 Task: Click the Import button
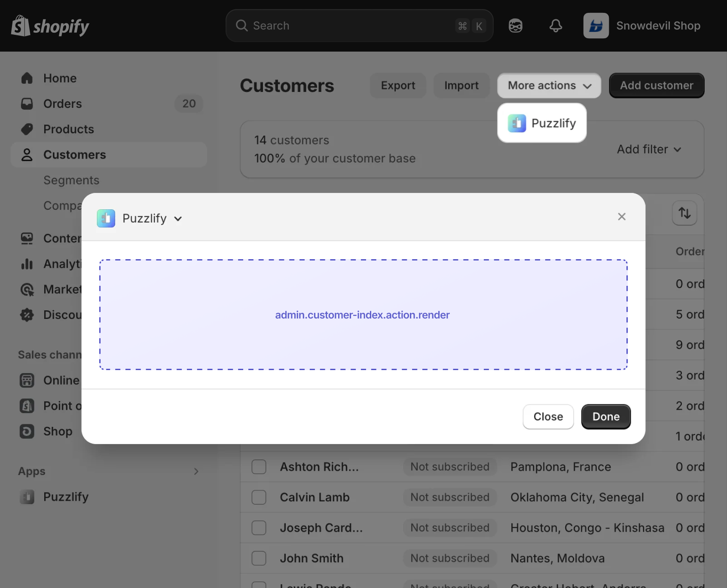pyautogui.click(x=461, y=86)
